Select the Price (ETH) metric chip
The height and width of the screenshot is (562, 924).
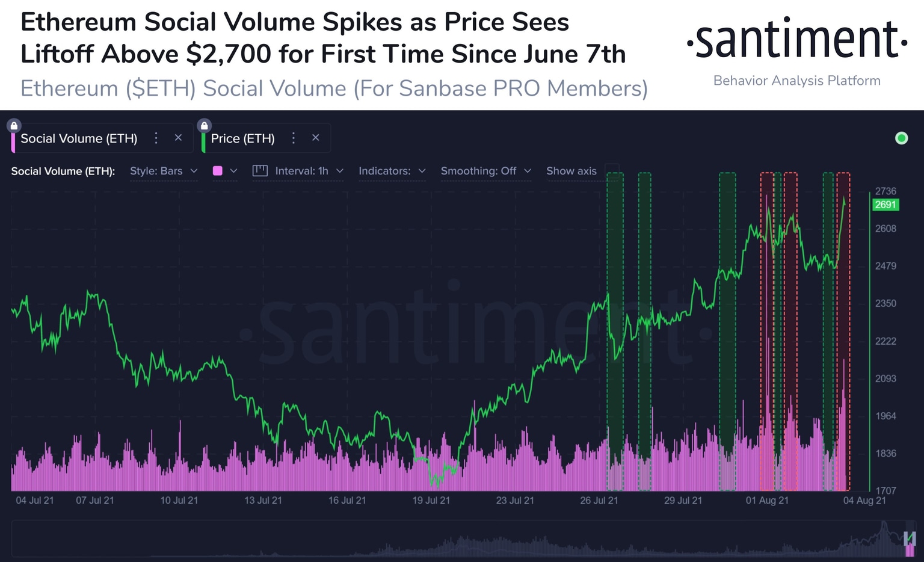(x=243, y=138)
